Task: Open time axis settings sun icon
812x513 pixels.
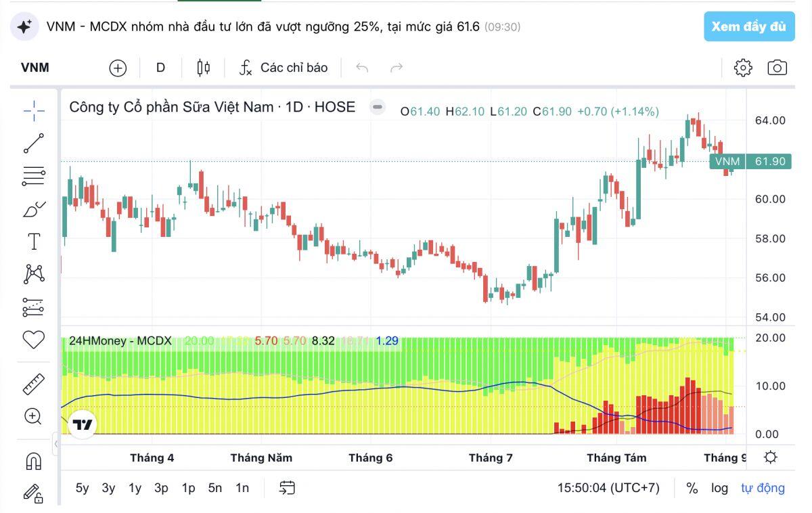Action: coord(770,458)
